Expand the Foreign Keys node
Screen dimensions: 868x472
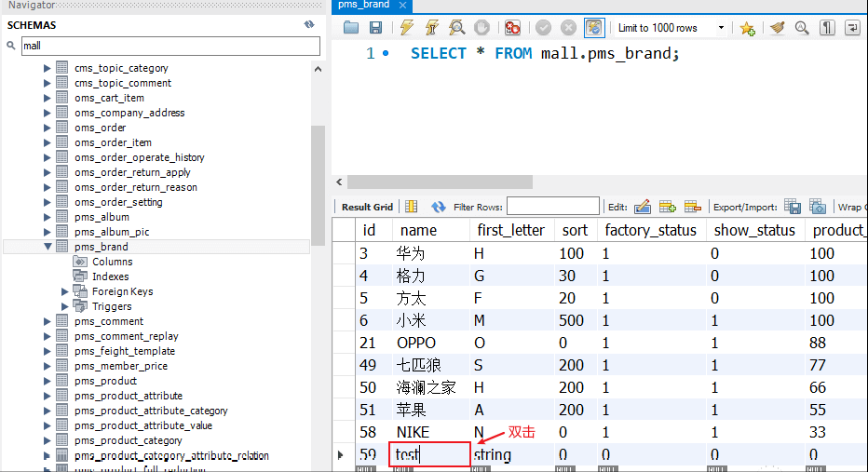point(65,291)
